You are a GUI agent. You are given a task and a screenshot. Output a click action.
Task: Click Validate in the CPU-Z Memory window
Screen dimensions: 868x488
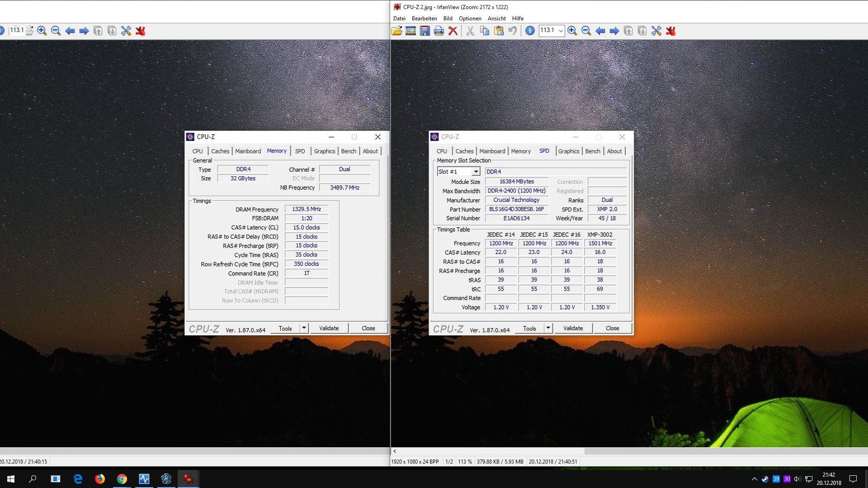(x=329, y=328)
